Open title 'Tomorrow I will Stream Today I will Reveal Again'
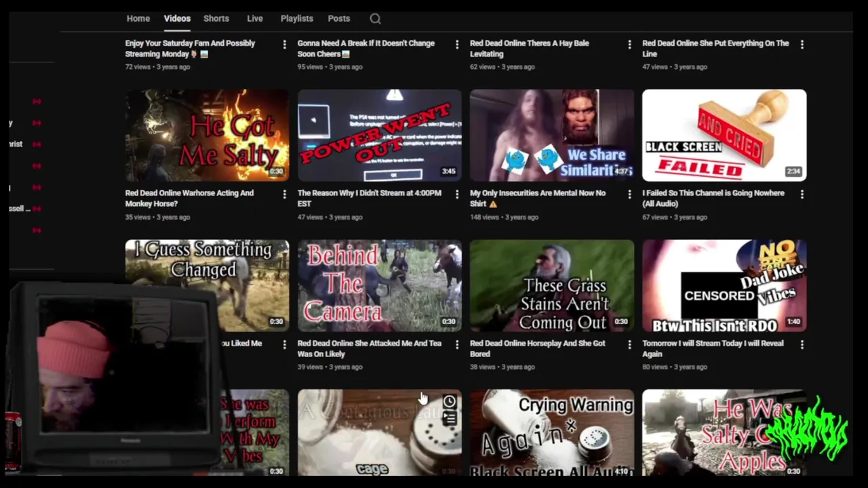 pos(713,348)
